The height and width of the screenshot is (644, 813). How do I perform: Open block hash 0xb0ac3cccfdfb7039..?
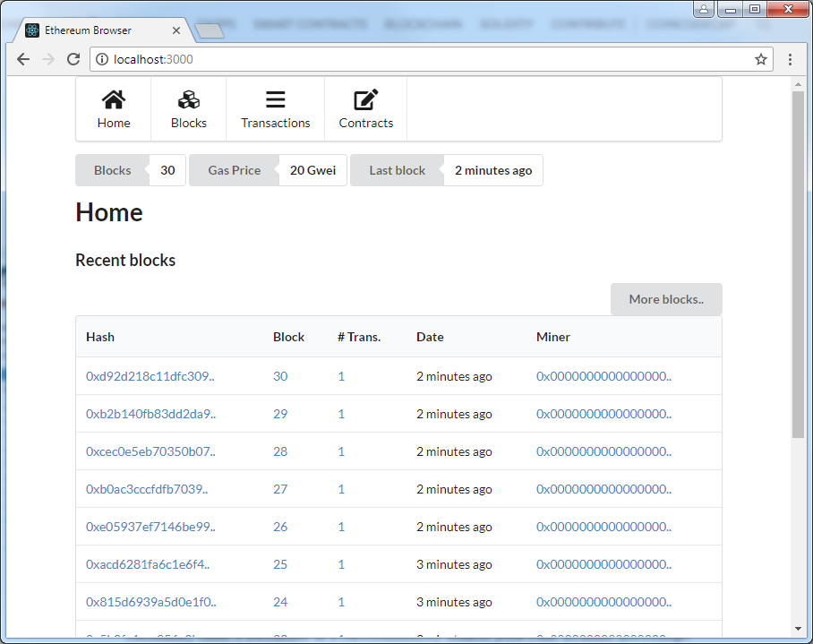click(x=147, y=489)
